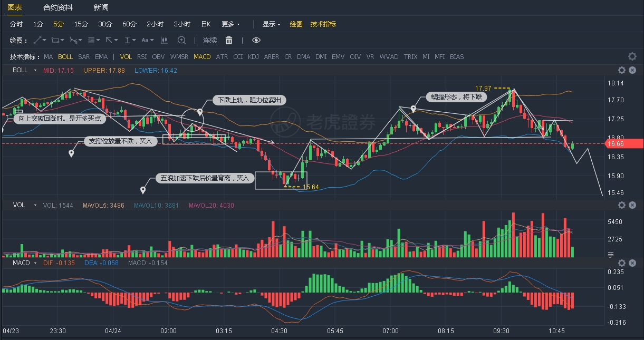Open settings gear for VOL panel
Viewport: 644px width, 340px height.
(x=622, y=205)
